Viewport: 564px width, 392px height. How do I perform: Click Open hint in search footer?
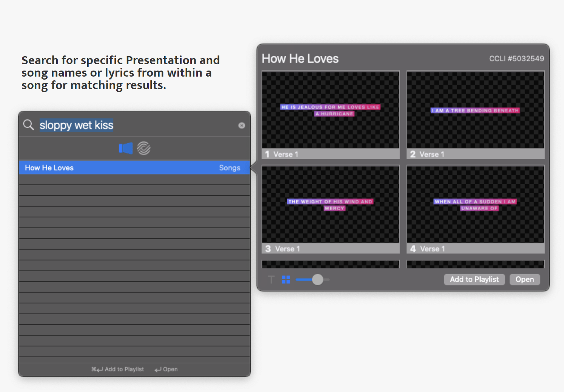tap(166, 369)
